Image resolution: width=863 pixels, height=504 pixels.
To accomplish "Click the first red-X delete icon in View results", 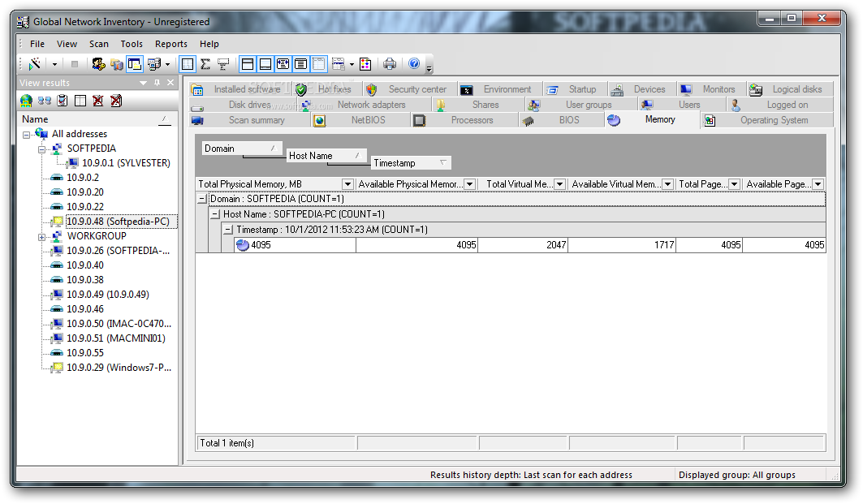I will click(98, 101).
